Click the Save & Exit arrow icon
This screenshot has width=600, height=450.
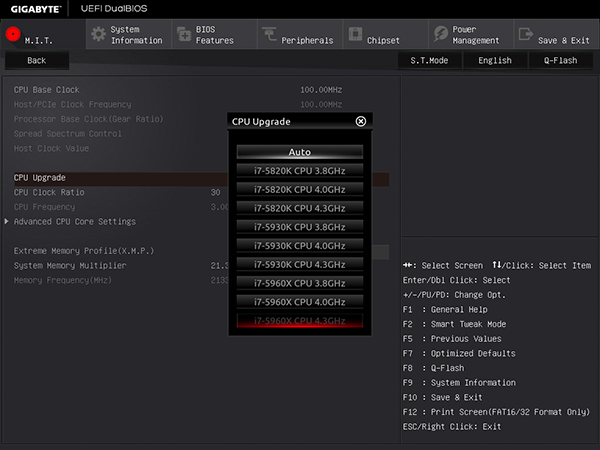(526, 34)
